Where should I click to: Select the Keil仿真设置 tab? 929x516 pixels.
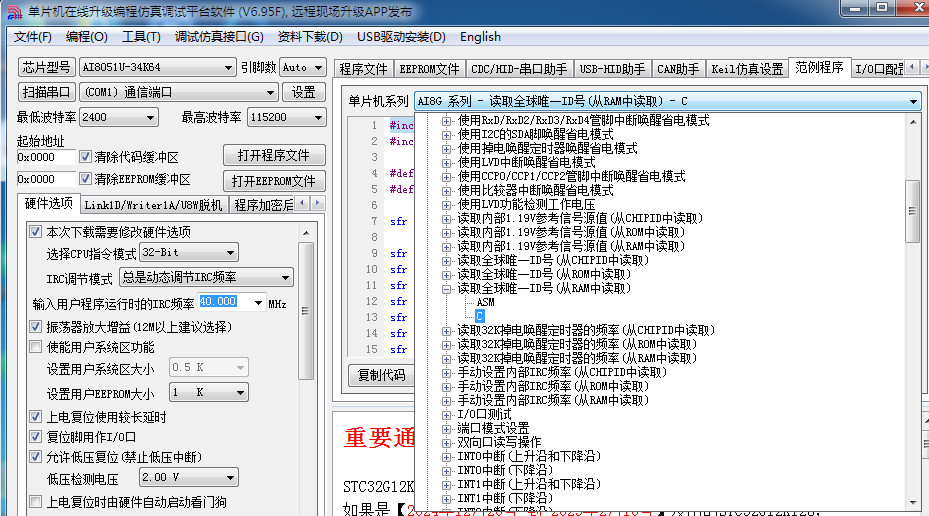pyautogui.click(x=747, y=69)
